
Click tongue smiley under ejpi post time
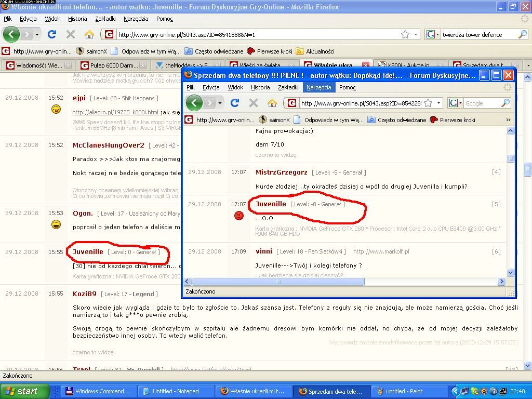(x=56, y=109)
